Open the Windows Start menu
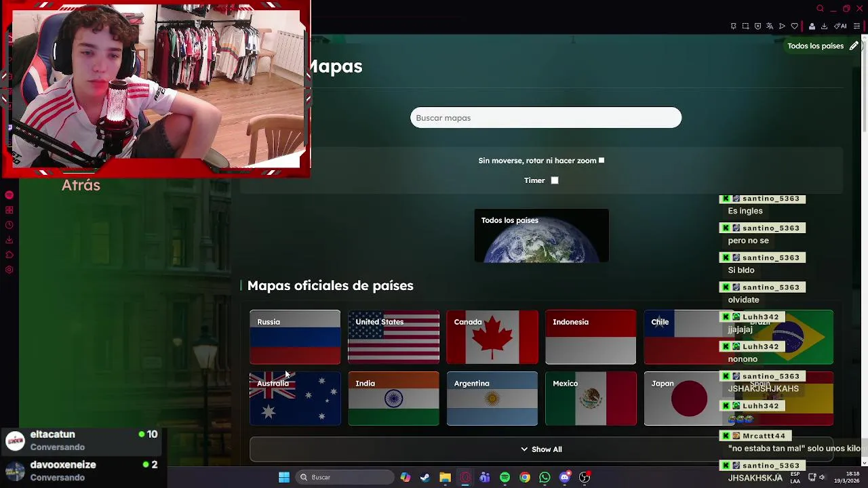 (284, 477)
